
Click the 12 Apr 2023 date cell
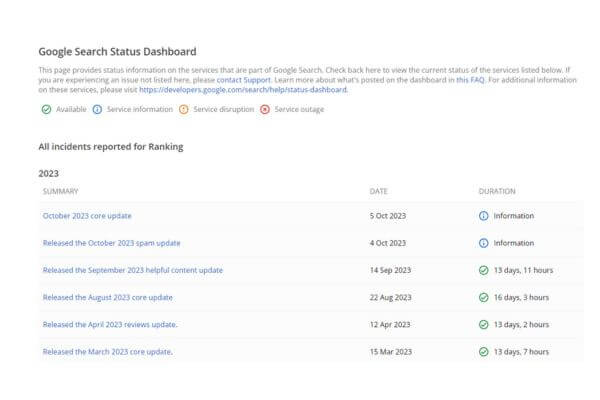click(390, 325)
